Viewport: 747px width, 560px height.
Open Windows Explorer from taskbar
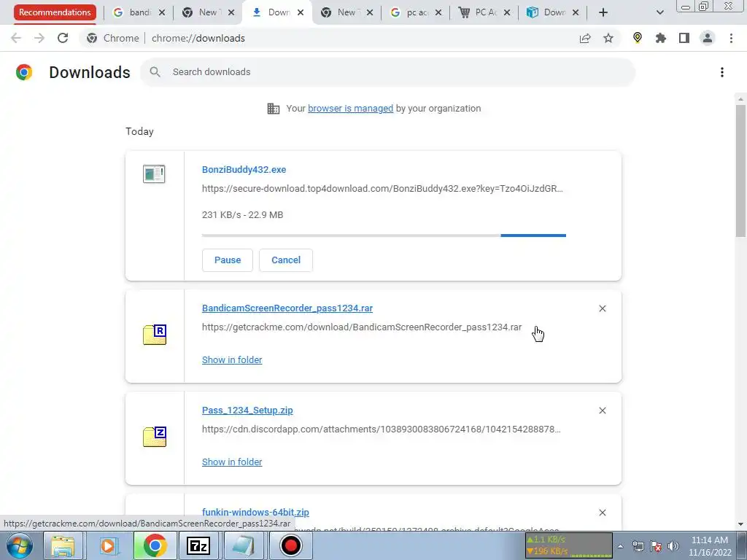click(63, 545)
